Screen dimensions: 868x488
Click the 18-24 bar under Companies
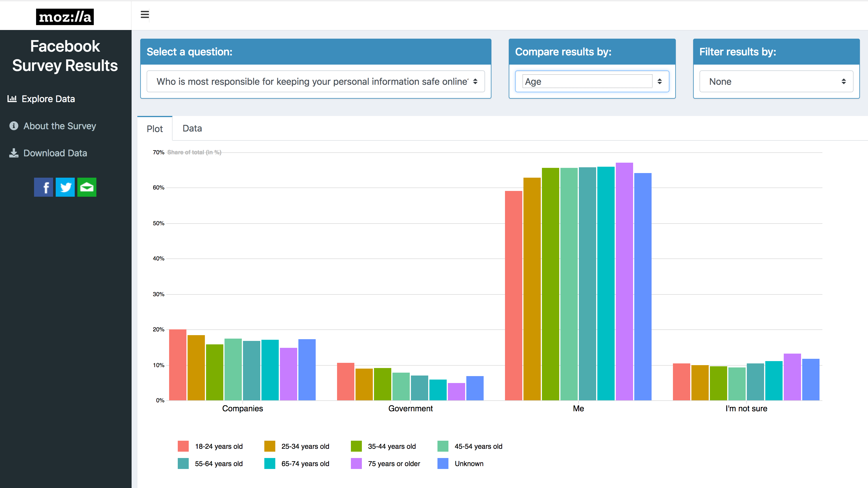pyautogui.click(x=177, y=365)
